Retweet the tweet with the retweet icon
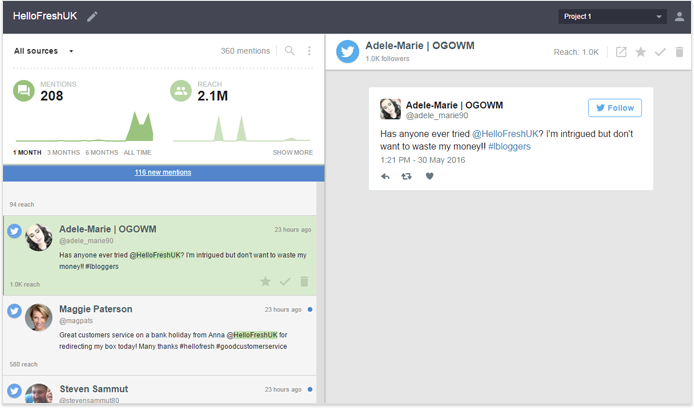694x408 pixels. [x=406, y=177]
